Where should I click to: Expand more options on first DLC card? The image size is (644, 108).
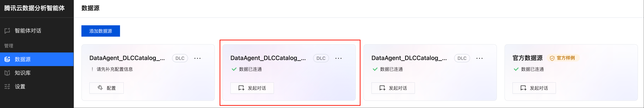(x=197, y=58)
